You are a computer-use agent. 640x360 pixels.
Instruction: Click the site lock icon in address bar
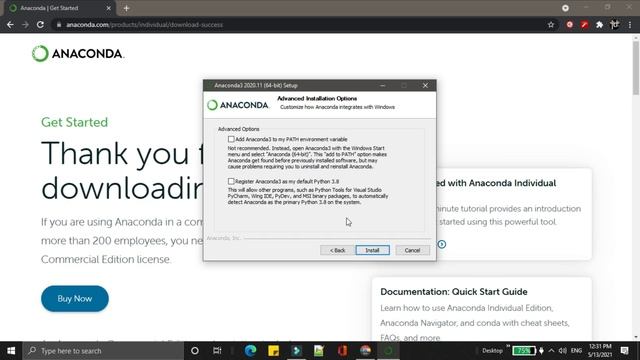click(59, 25)
